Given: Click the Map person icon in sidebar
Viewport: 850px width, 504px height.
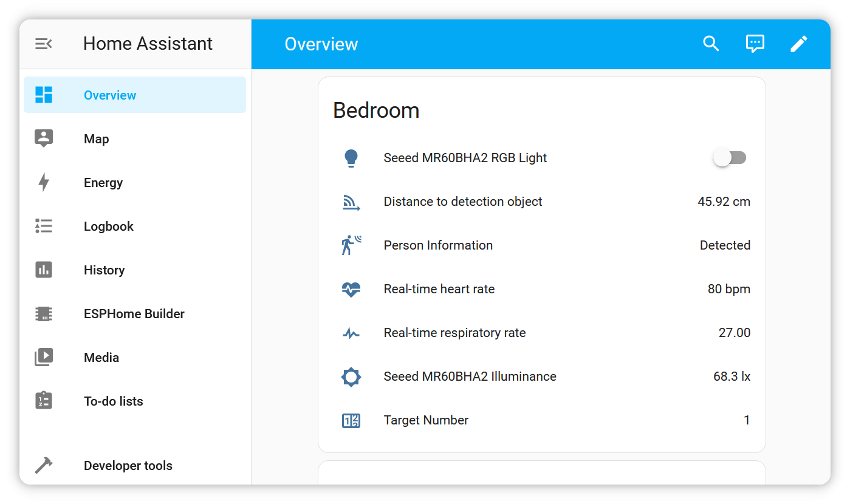Looking at the screenshot, I should [x=44, y=138].
